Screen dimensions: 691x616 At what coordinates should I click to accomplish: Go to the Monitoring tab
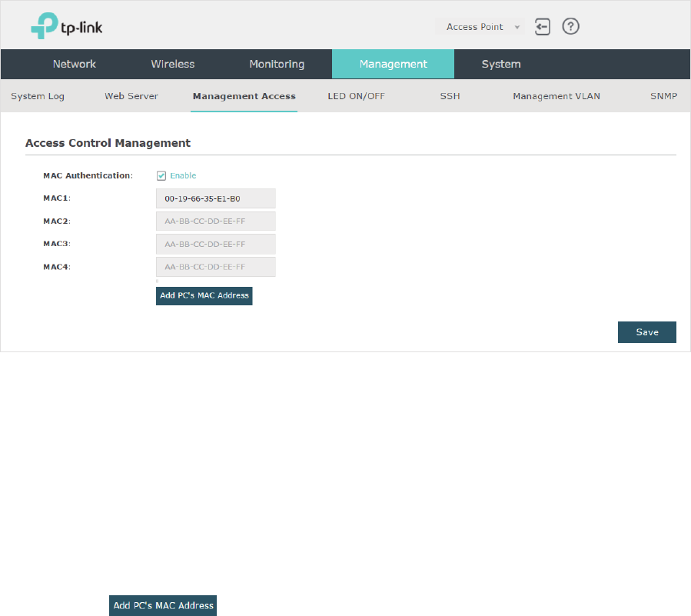pos(277,64)
